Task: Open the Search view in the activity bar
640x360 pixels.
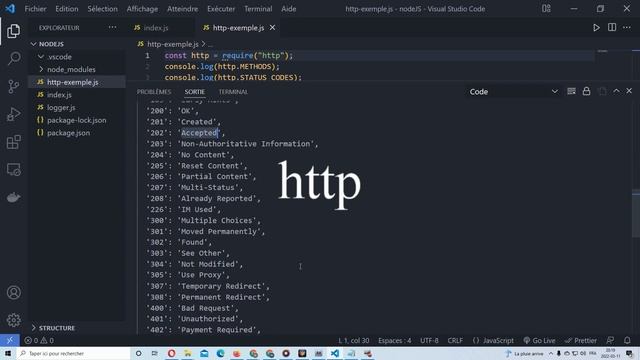Action: (13, 58)
